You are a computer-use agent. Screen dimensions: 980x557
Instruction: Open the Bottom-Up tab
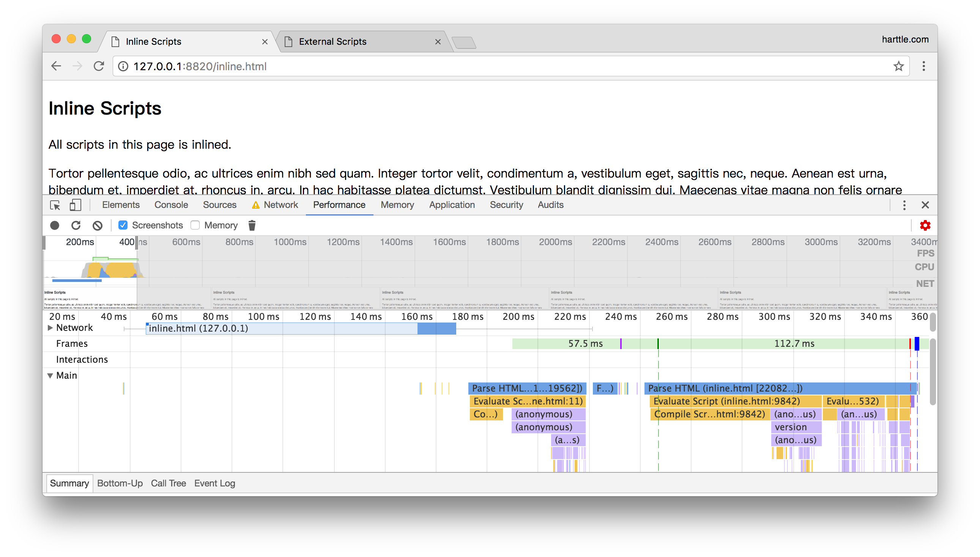coord(120,483)
